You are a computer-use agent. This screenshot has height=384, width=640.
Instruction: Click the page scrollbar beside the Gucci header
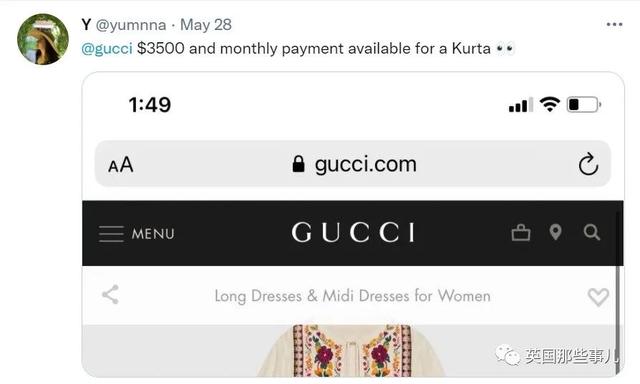(618, 286)
